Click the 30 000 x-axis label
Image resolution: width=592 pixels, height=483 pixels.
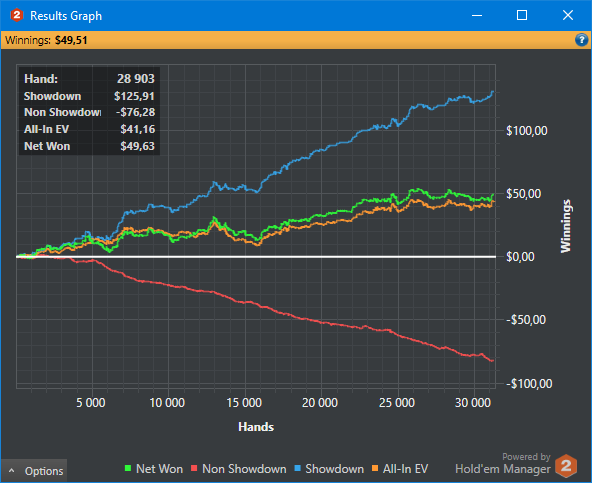pyautogui.click(x=473, y=403)
